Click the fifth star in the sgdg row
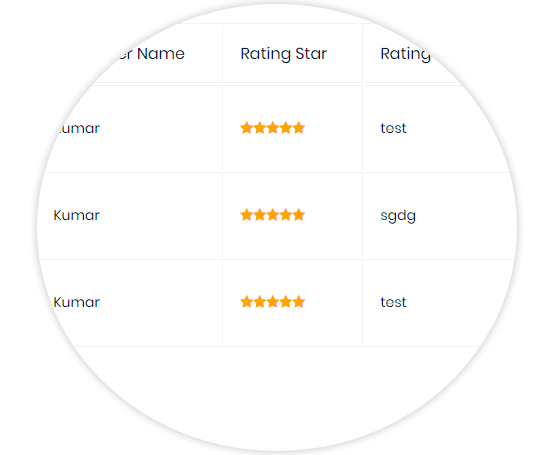 coord(299,215)
